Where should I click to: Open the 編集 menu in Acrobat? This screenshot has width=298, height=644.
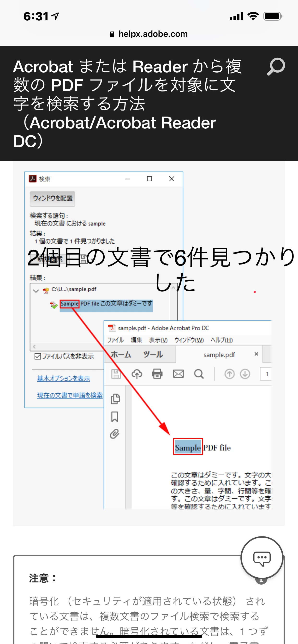(x=136, y=340)
